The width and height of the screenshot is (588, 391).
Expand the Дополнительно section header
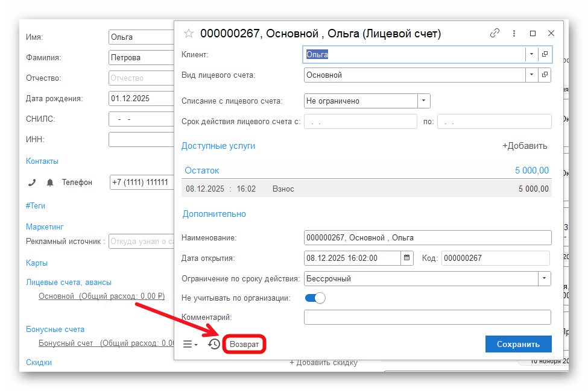pos(213,214)
